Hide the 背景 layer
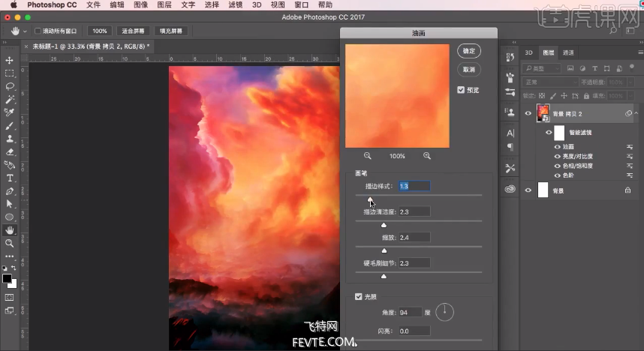The image size is (644, 351). pos(528,190)
